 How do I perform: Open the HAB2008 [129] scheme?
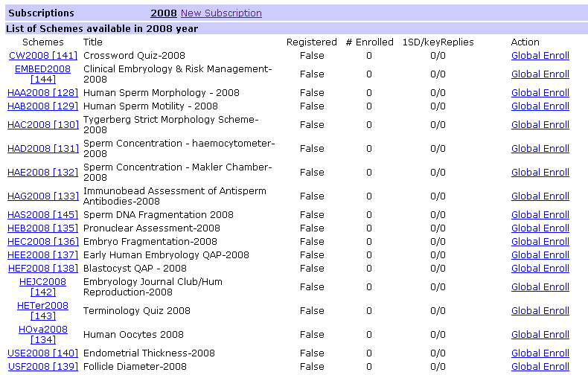(42, 106)
